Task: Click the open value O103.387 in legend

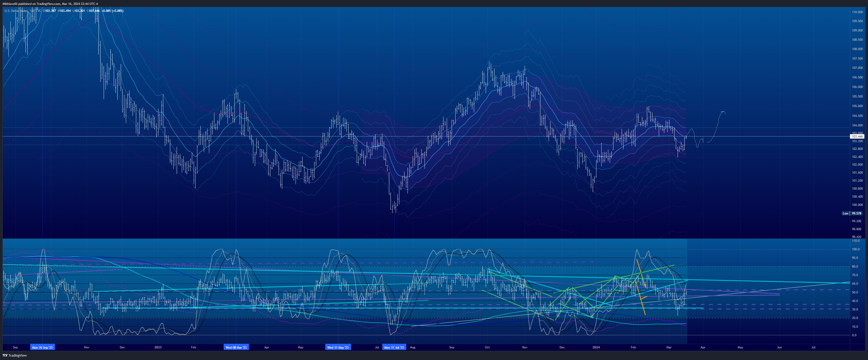Action: pos(50,11)
